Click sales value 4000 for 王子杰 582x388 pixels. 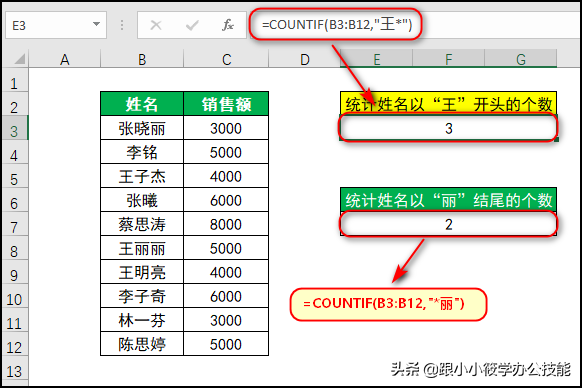click(x=226, y=176)
